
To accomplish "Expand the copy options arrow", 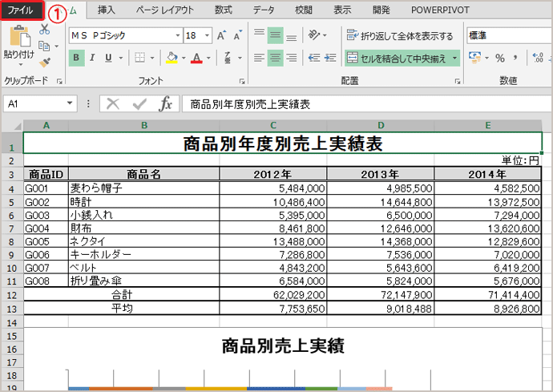I will tap(56, 46).
